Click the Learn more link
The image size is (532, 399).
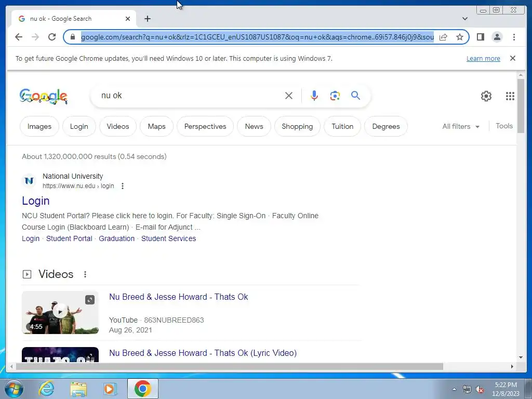483,58
